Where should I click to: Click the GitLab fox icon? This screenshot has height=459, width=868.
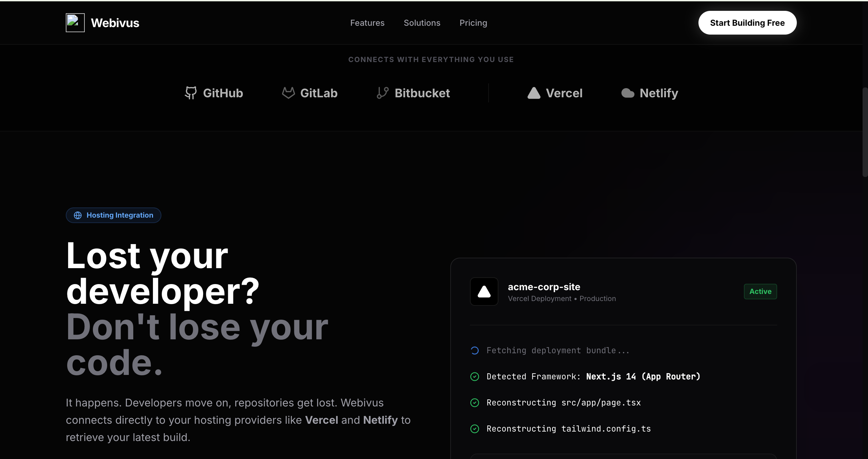coord(289,93)
